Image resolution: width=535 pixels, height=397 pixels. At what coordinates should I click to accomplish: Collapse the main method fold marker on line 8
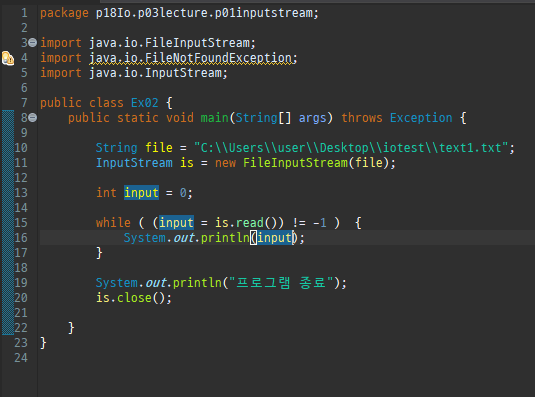(x=32, y=118)
